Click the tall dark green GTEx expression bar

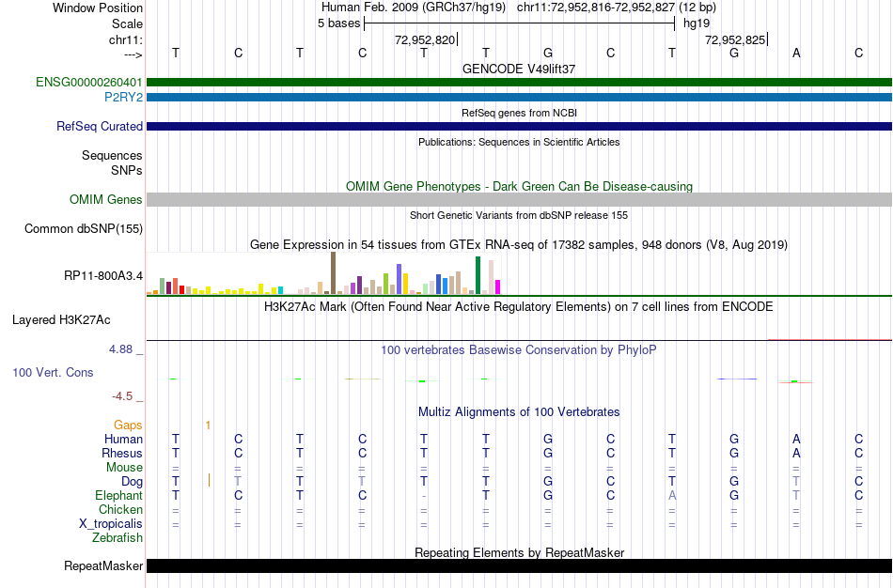478,275
